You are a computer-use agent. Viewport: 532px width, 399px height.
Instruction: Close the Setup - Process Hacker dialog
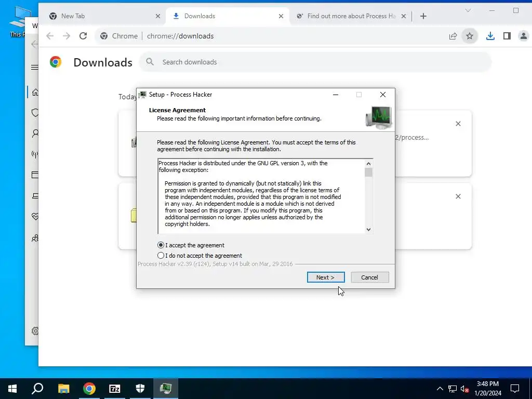pos(383,95)
